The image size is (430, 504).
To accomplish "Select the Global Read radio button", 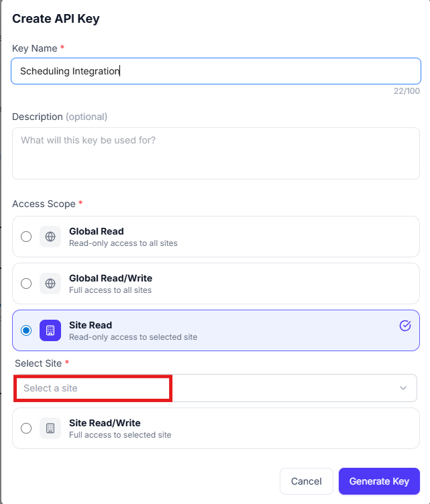I will (x=26, y=237).
